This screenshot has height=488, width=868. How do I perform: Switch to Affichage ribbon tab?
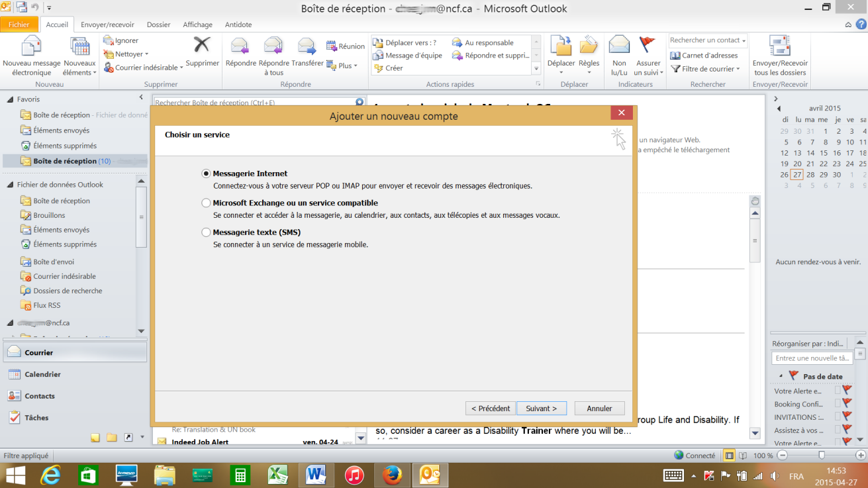pos(197,24)
